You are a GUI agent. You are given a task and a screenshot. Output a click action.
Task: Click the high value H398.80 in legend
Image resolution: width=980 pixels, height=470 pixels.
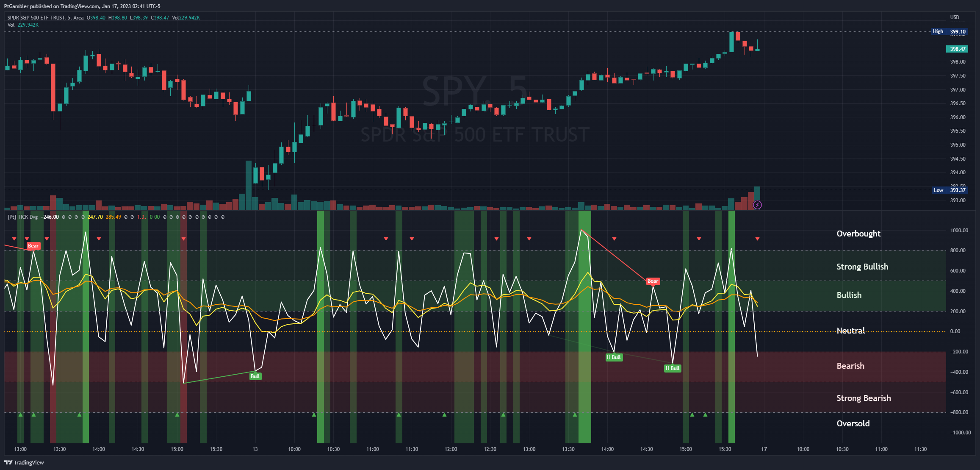coord(118,18)
